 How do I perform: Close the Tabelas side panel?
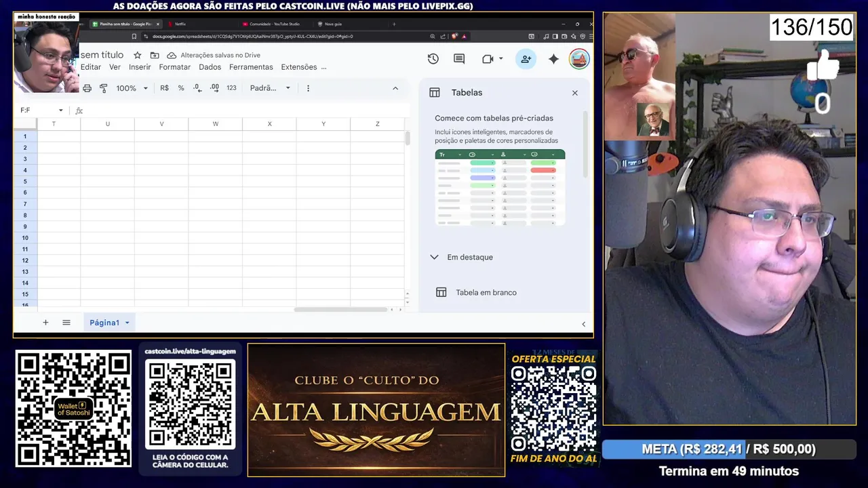pos(575,93)
